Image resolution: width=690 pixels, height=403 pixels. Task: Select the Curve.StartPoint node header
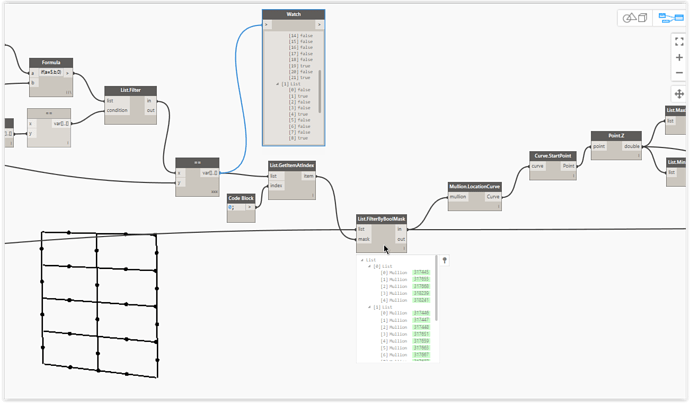pyautogui.click(x=553, y=156)
